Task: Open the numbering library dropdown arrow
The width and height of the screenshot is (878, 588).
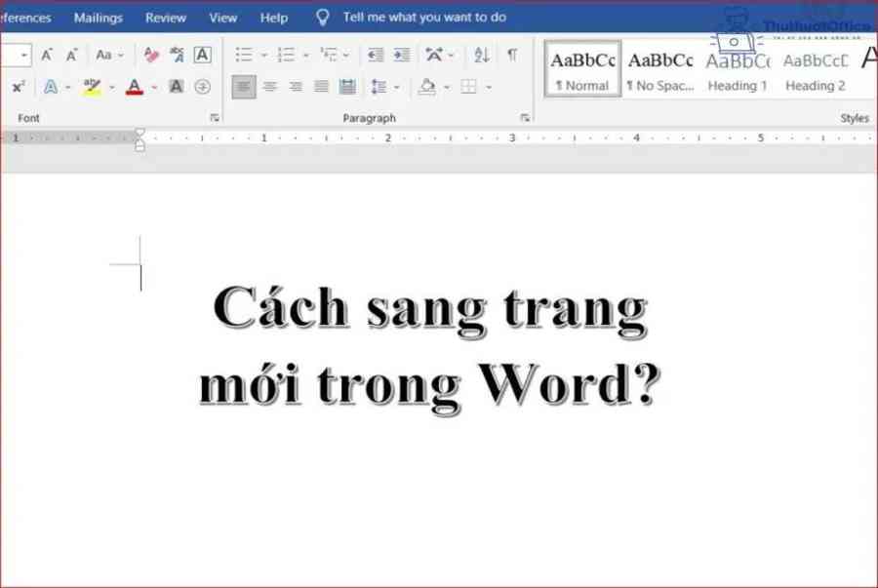Action: pos(305,55)
